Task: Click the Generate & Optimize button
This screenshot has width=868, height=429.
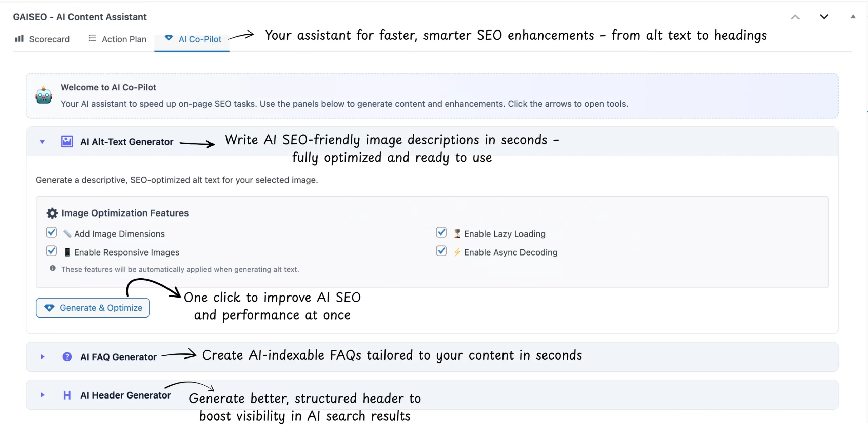Action: [93, 308]
